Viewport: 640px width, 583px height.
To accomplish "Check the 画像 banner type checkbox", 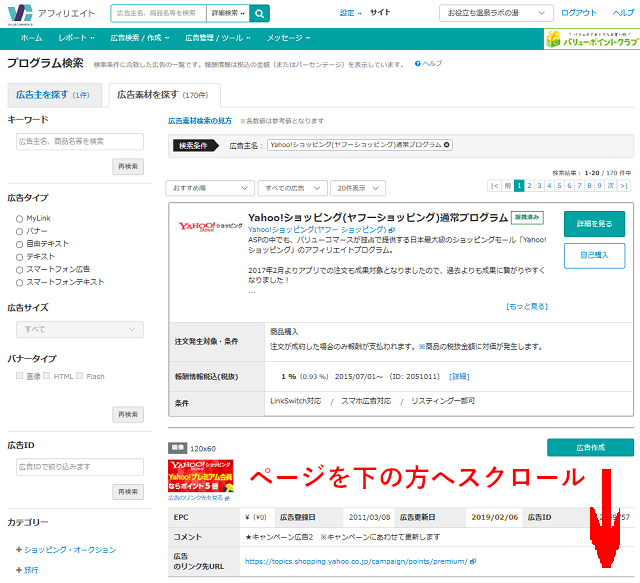I will (19, 376).
